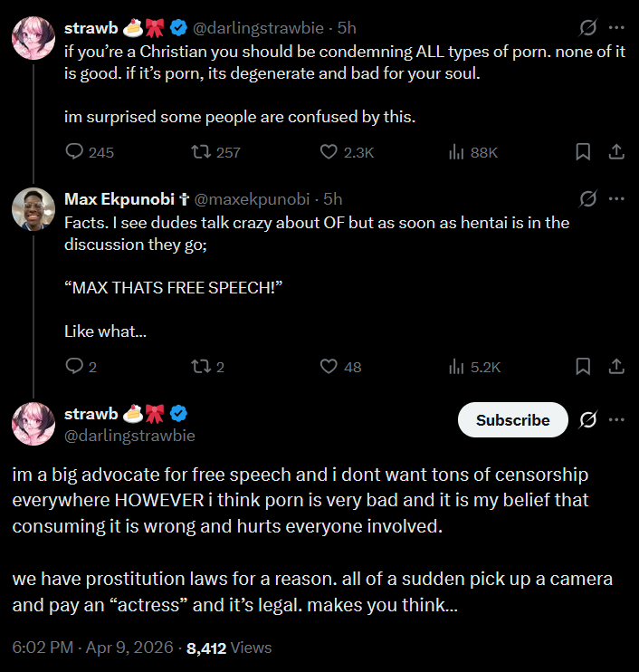Open @maxekpunobi profile handle link
This screenshot has width=639, height=672.
(252, 199)
